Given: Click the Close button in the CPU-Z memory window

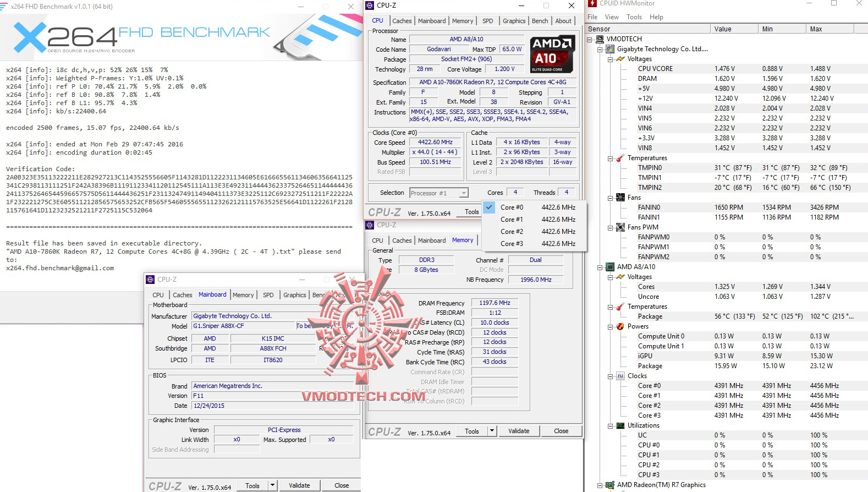Looking at the screenshot, I should click(x=561, y=431).
